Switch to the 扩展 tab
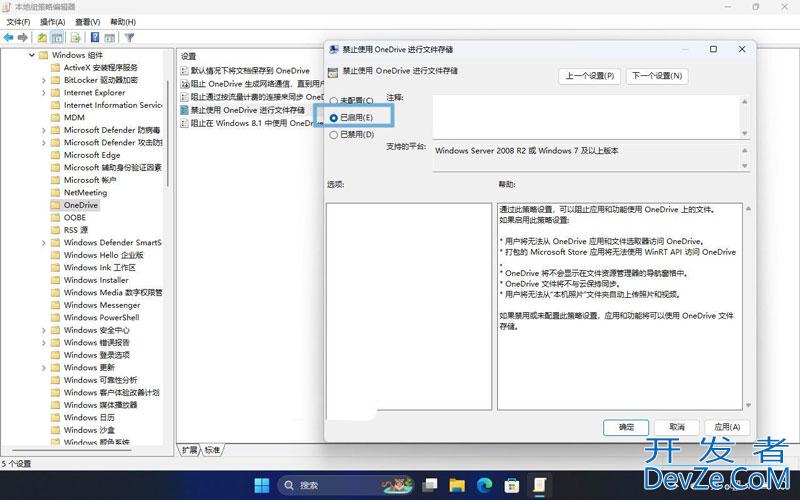The height and width of the screenshot is (500, 800). [x=189, y=450]
